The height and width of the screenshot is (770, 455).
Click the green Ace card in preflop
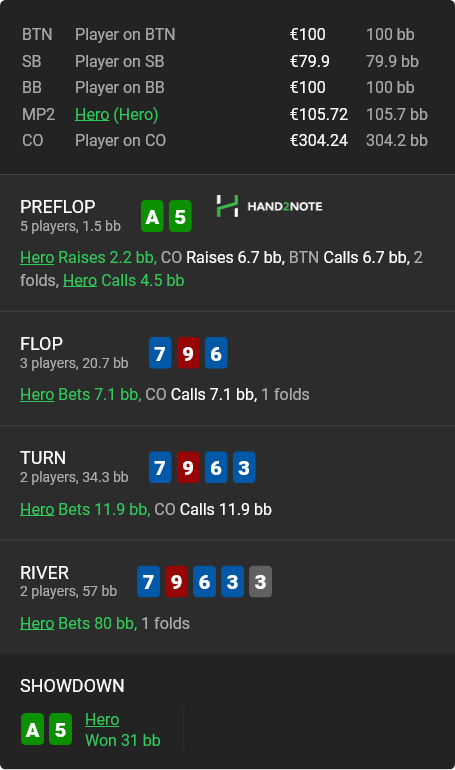pyautogui.click(x=152, y=216)
